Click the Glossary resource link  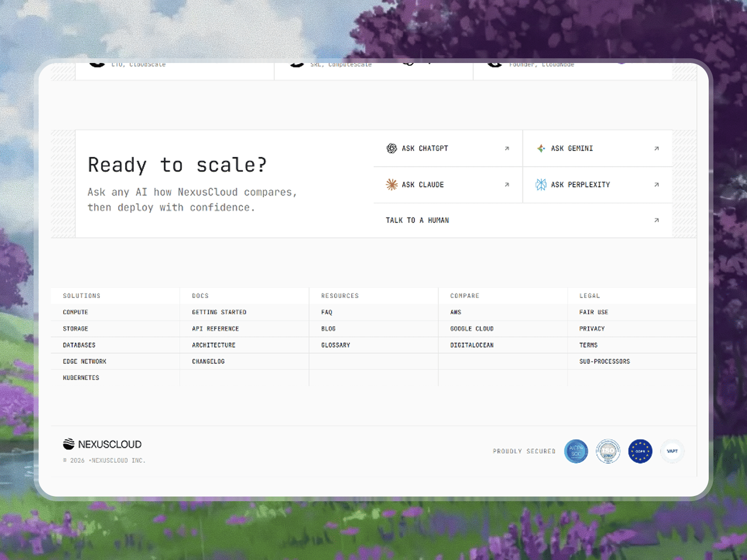(335, 345)
